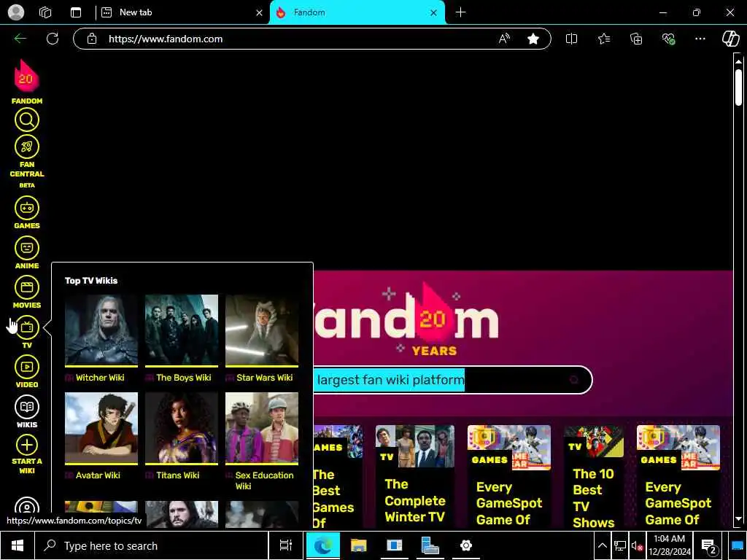Toggle the favorite star in the address bar
The width and height of the screenshot is (747, 560).
[x=533, y=39]
